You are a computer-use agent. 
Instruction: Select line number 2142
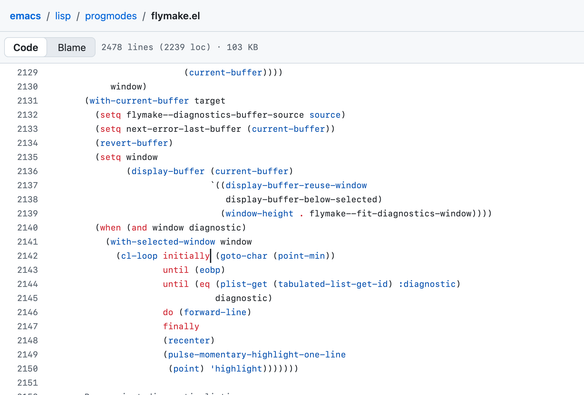[x=28, y=256]
